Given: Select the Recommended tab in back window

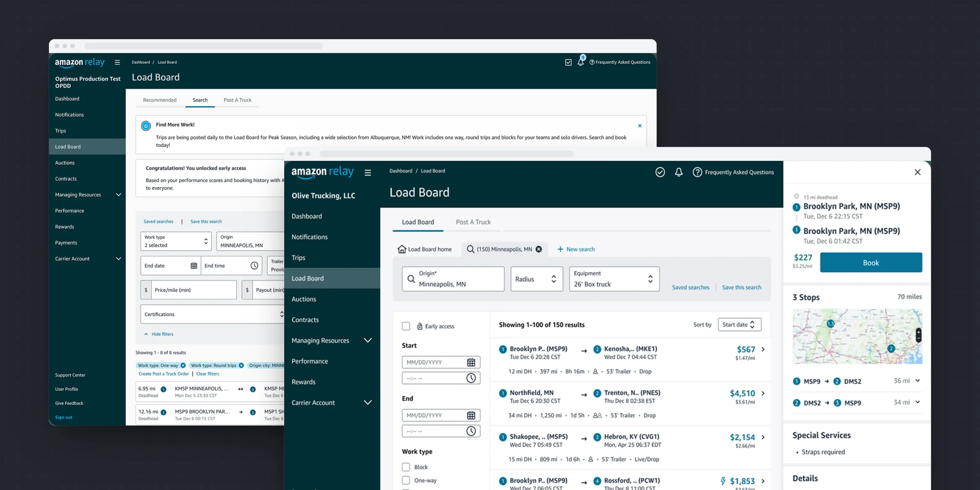Looking at the screenshot, I should [160, 100].
